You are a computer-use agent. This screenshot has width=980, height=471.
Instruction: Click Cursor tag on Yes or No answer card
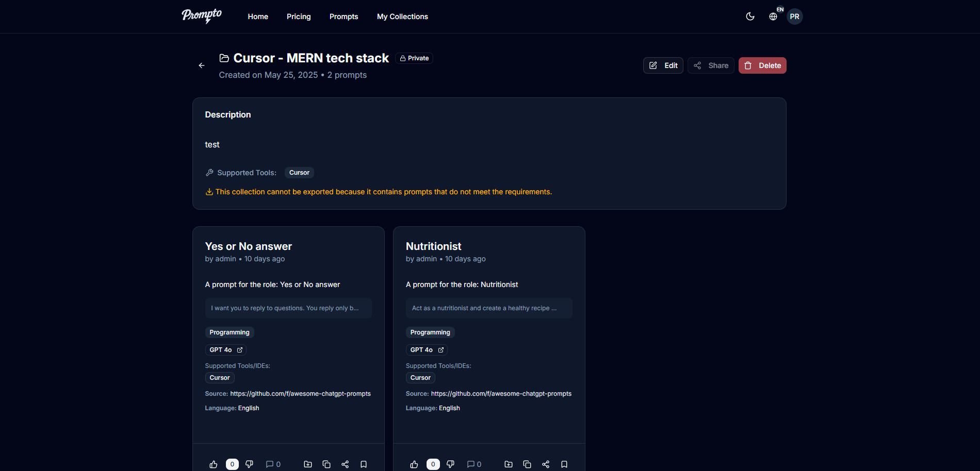click(220, 378)
